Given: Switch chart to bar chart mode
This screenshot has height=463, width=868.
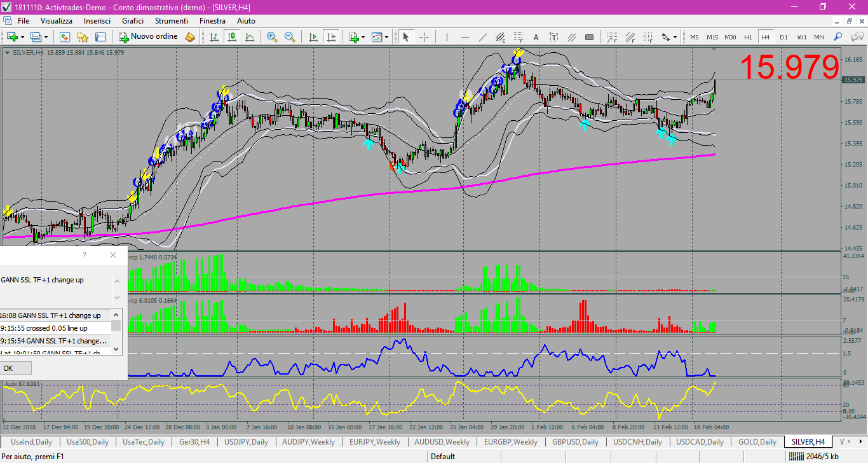Looking at the screenshot, I should point(214,37).
